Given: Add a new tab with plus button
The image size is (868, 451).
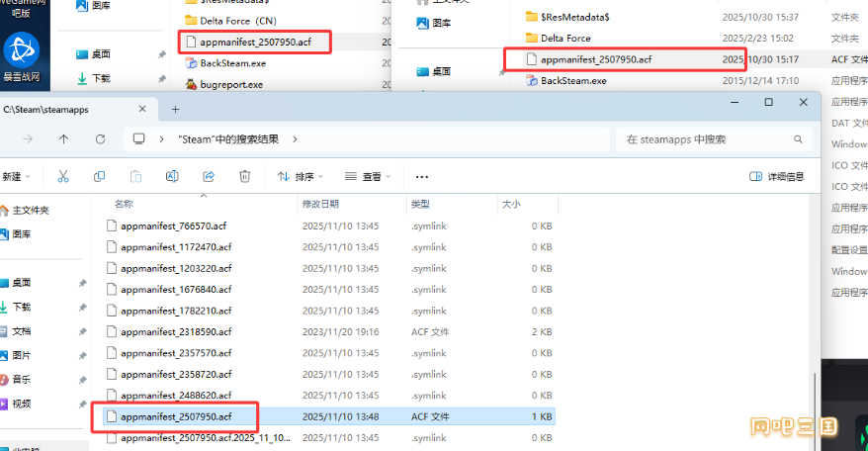Looking at the screenshot, I should click(176, 110).
